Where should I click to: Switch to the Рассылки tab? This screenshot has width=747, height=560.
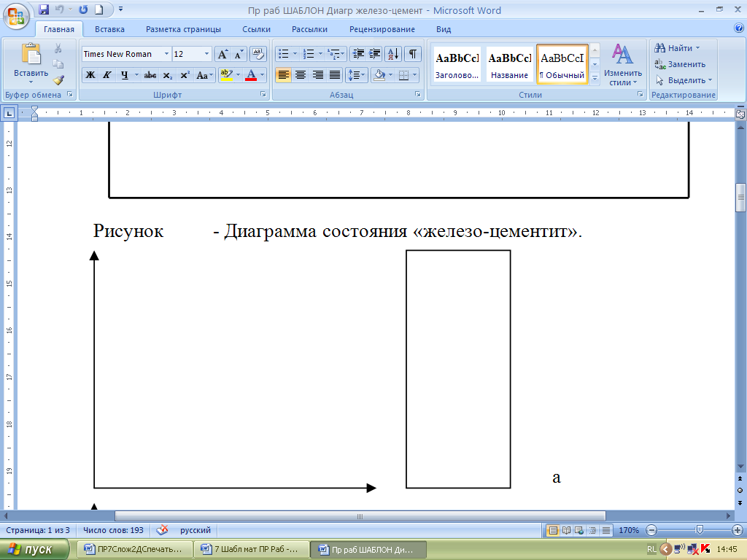coord(309,29)
